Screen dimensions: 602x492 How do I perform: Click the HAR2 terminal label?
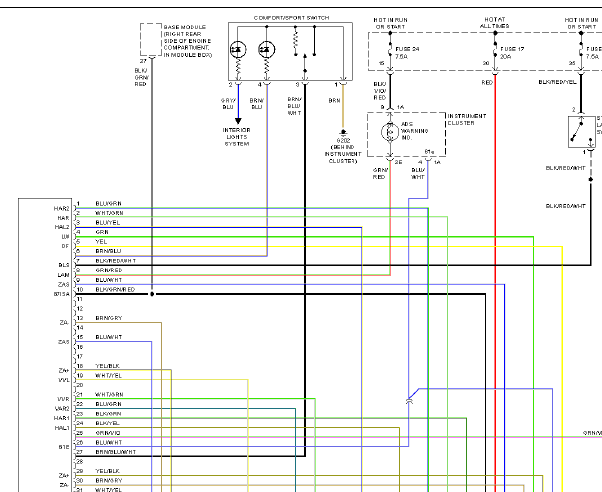click(61, 209)
